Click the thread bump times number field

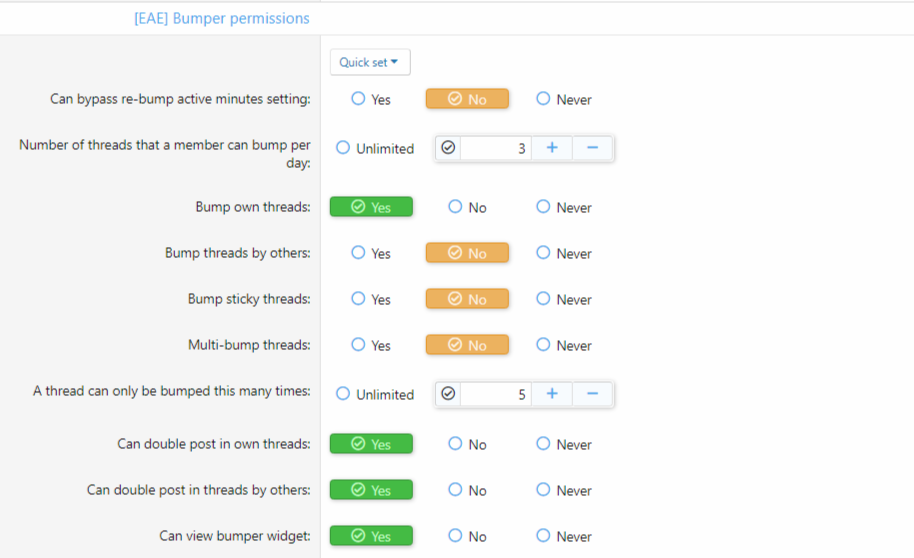(x=495, y=394)
